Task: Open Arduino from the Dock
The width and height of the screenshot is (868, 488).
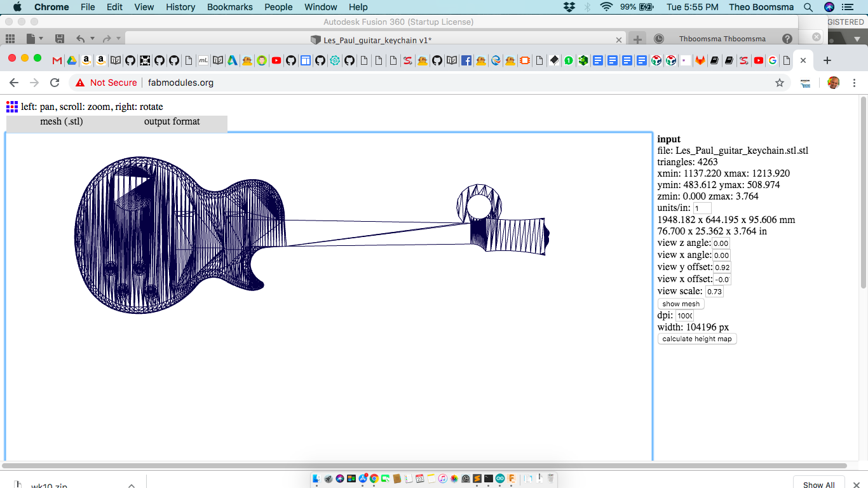Action: 500,478
